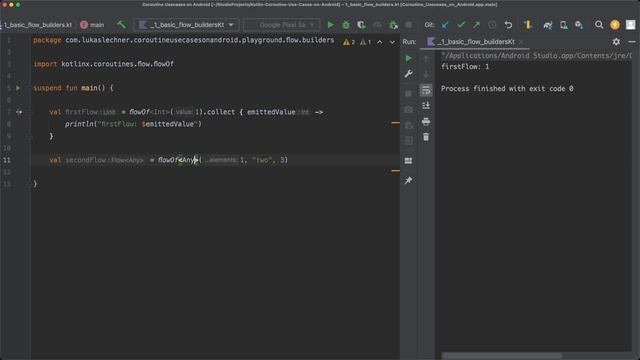Clear console with trash icon
The image size is (640, 360).
426,137
